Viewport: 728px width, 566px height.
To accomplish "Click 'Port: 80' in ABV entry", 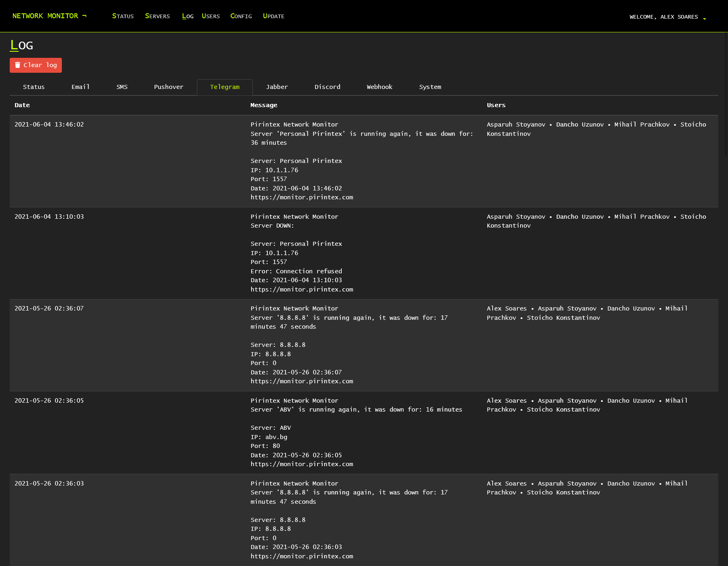I will coord(265,446).
